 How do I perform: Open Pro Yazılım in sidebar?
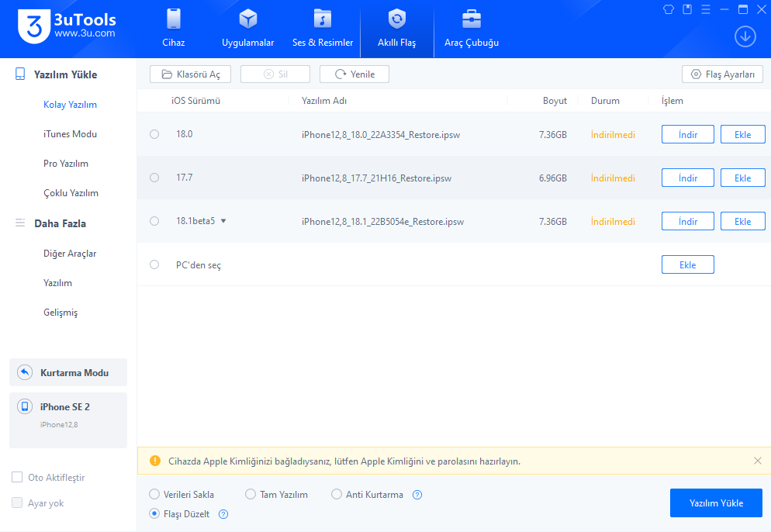66,164
